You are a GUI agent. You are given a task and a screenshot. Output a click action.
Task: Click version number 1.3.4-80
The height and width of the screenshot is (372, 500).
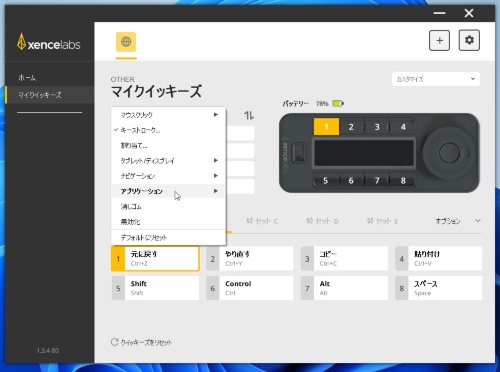(x=48, y=350)
